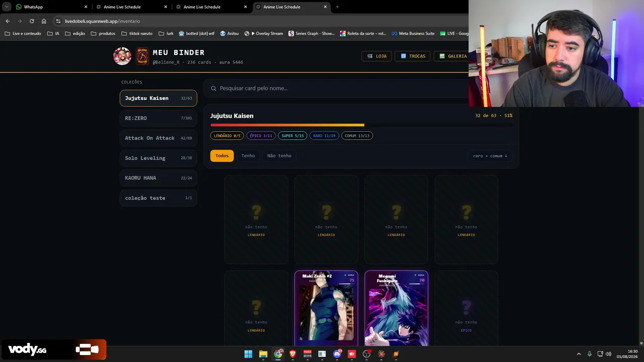Screen dimensions: 644x362
Task: Toggle the 'RARO 11/19' rarity chip
Action: point(325,136)
